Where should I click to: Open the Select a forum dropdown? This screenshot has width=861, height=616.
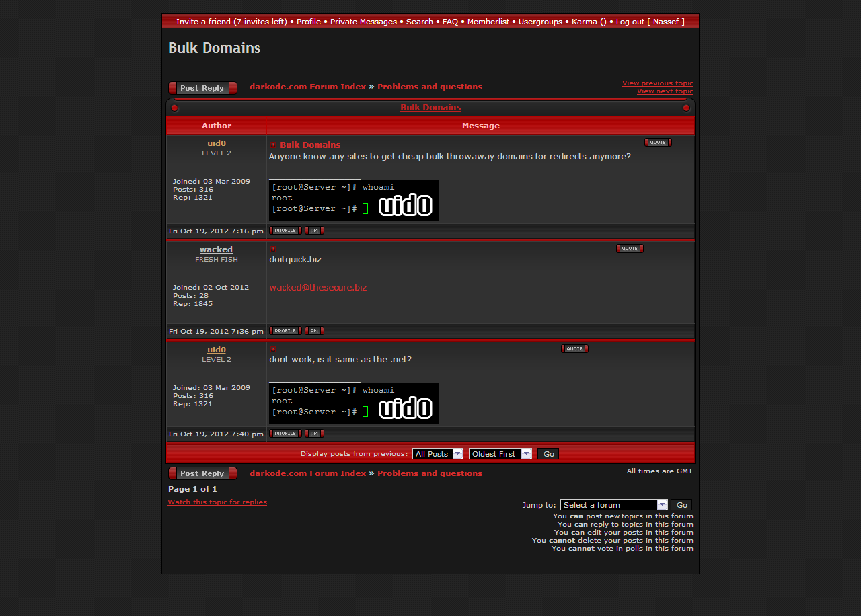613,505
